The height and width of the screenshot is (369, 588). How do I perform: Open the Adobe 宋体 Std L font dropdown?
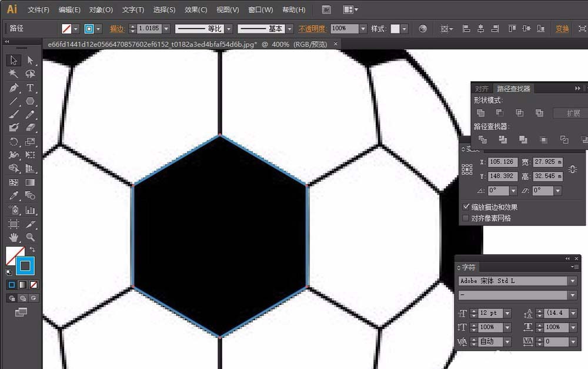click(x=572, y=281)
